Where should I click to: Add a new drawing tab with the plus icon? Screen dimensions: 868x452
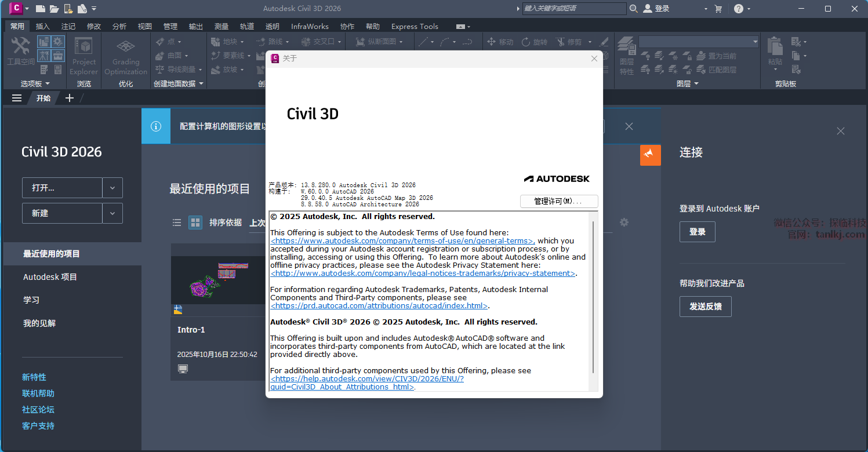point(70,98)
